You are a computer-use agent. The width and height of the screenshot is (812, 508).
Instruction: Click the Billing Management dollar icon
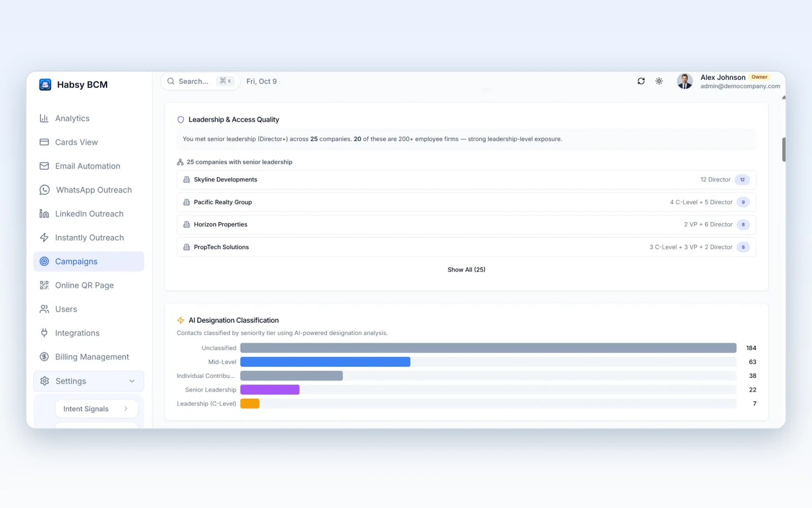[x=44, y=357]
